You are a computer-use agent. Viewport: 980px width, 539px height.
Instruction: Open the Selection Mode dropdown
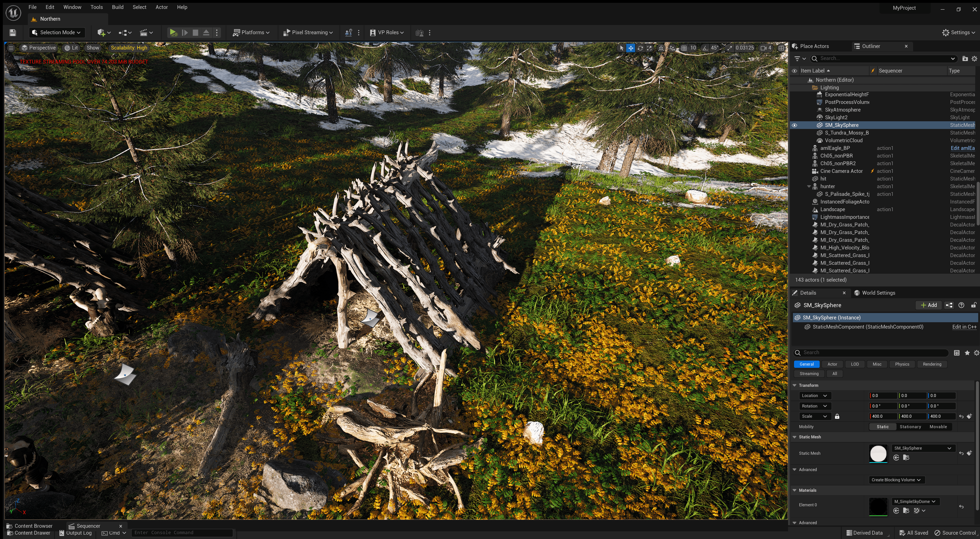tap(57, 33)
